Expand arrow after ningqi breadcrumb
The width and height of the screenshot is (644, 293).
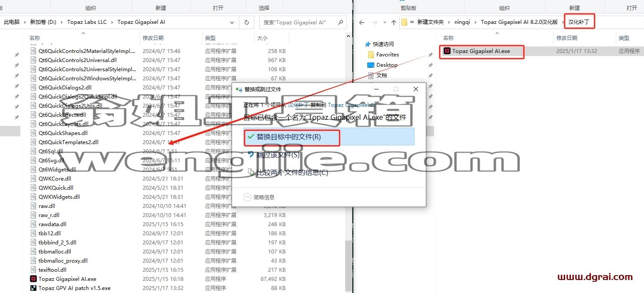point(476,22)
